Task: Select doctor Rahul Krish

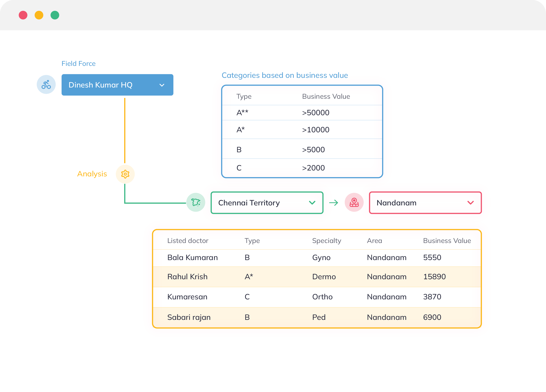Action: point(187,277)
